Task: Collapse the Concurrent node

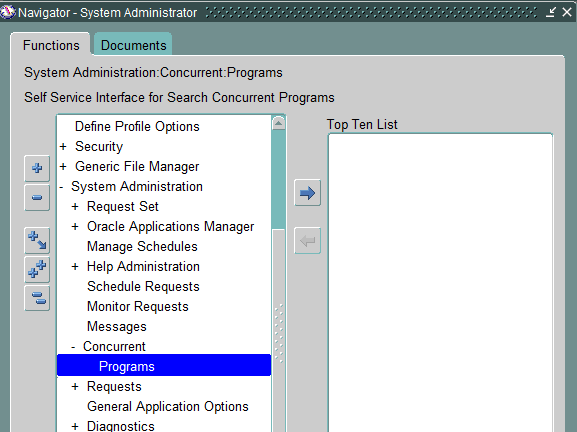Action: [73, 347]
